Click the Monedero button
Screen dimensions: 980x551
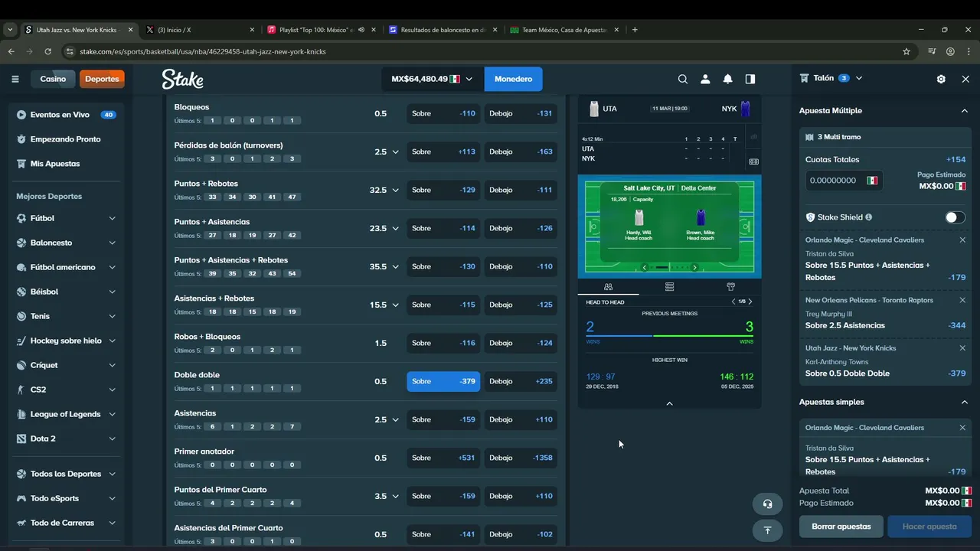click(513, 79)
